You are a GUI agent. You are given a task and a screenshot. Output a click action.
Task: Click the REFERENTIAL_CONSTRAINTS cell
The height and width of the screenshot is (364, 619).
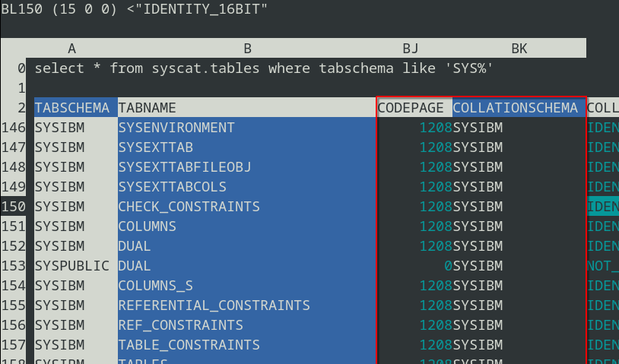214,305
